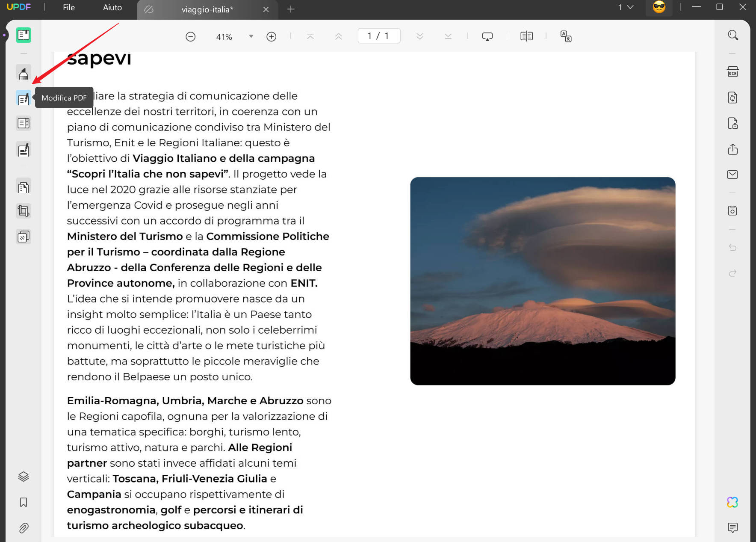Open the Protect PDF lock icon
Viewport: 756px width, 542px height.
(x=732, y=124)
